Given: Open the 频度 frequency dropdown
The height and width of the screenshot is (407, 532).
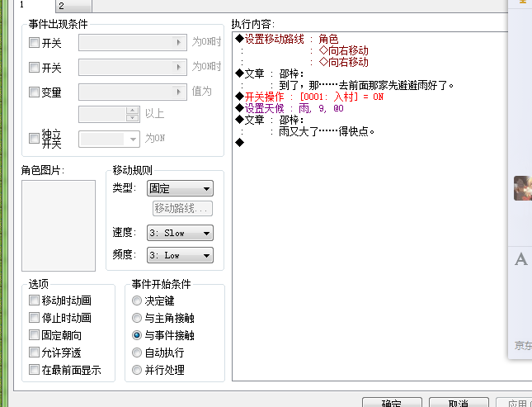Looking at the screenshot, I should click(180, 255).
